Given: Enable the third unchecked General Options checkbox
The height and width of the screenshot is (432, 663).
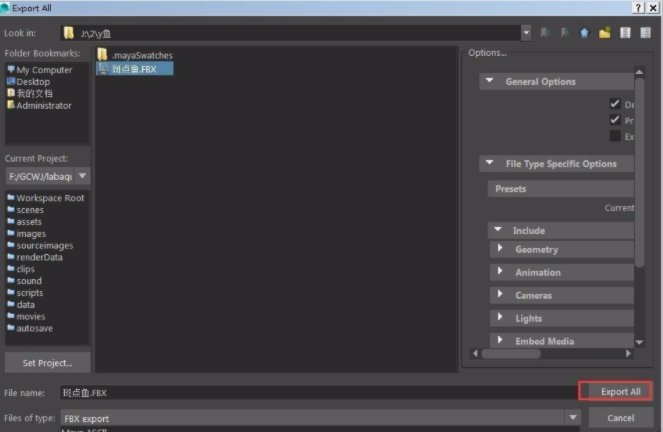Looking at the screenshot, I should coord(615,136).
